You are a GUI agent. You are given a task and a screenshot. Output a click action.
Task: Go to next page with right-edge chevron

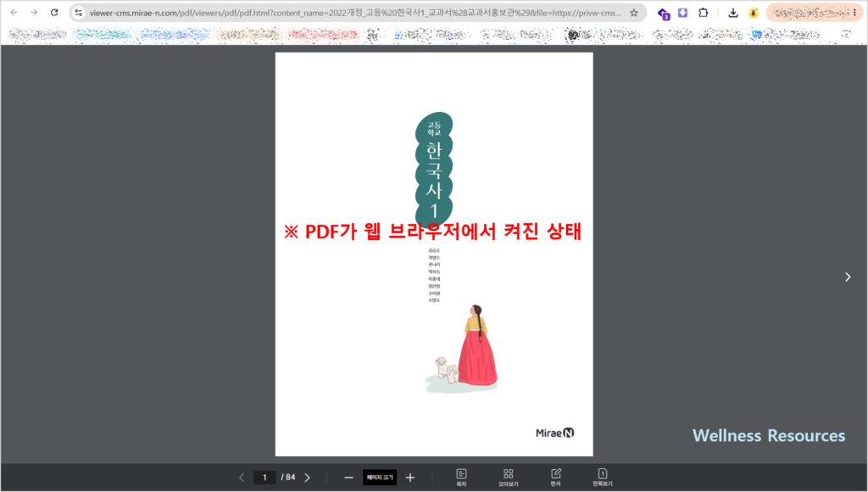(x=848, y=277)
